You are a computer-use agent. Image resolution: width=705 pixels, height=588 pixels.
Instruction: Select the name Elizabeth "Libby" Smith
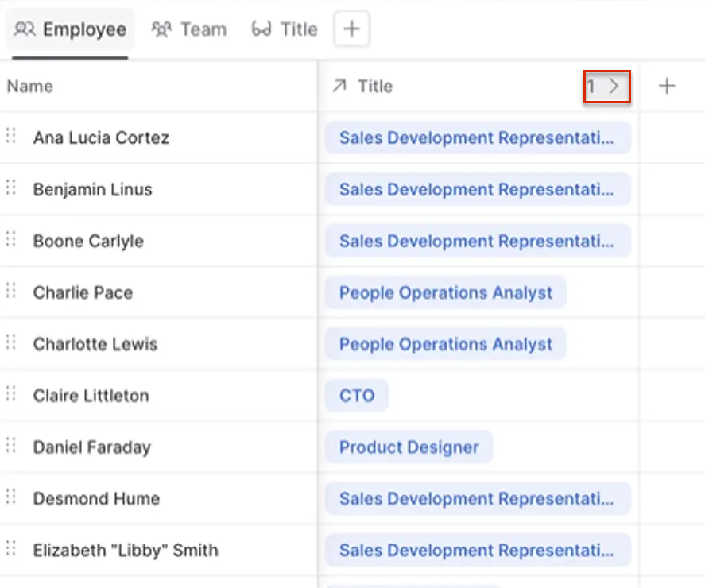pyautogui.click(x=126, y=550)
